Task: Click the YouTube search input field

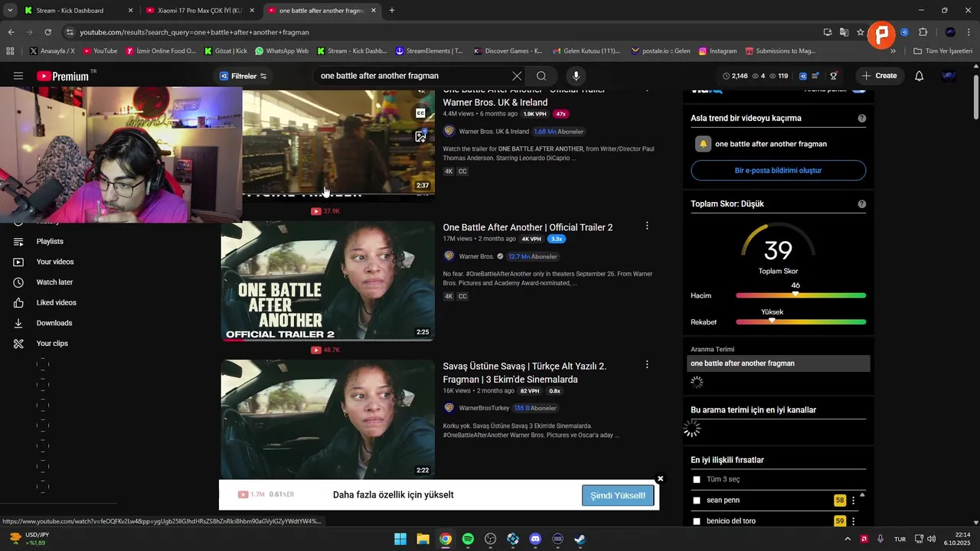Action: pyautogui.click(x=412, y=76)
